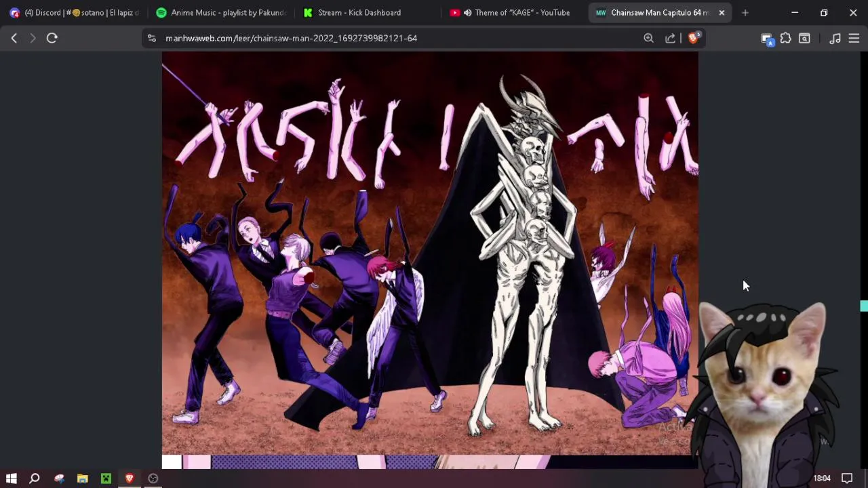Click the 18:04 taskbar clock
The height and width of the screenshot is (488, 868).
point(822,479)
